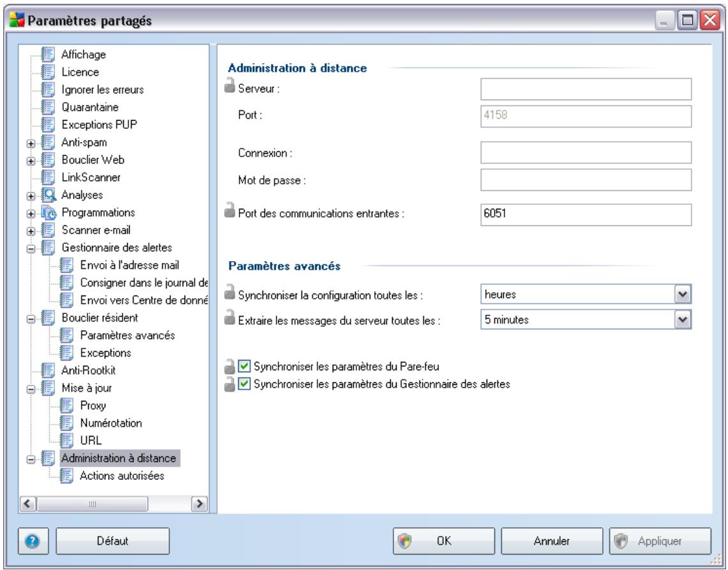Click the Programmations clock icon in tree
This screenshot has width=728, height=570.
pyautogui.click(x=49, y=213)
